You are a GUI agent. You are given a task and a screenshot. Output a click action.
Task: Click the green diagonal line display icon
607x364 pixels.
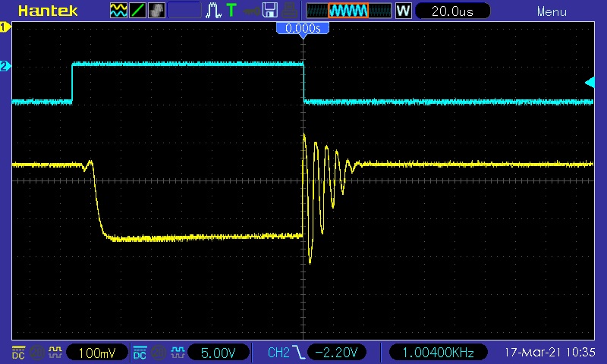click(x=137, y=11)
